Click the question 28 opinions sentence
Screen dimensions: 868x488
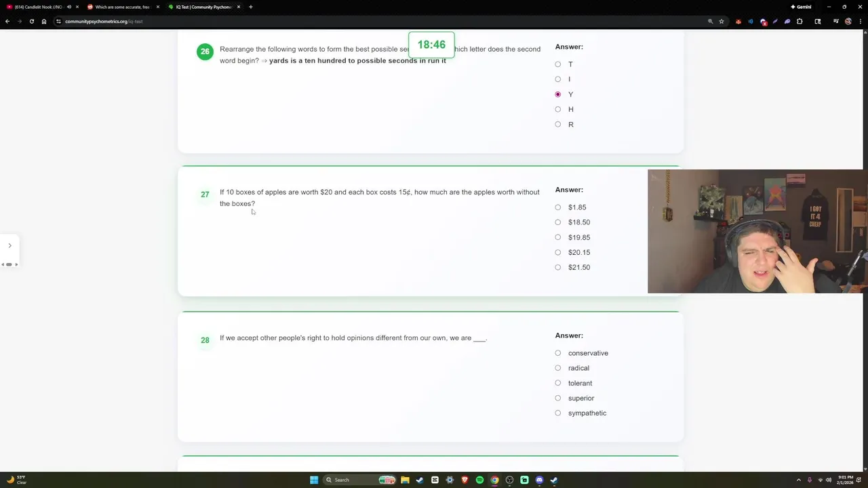pos(353,338)
